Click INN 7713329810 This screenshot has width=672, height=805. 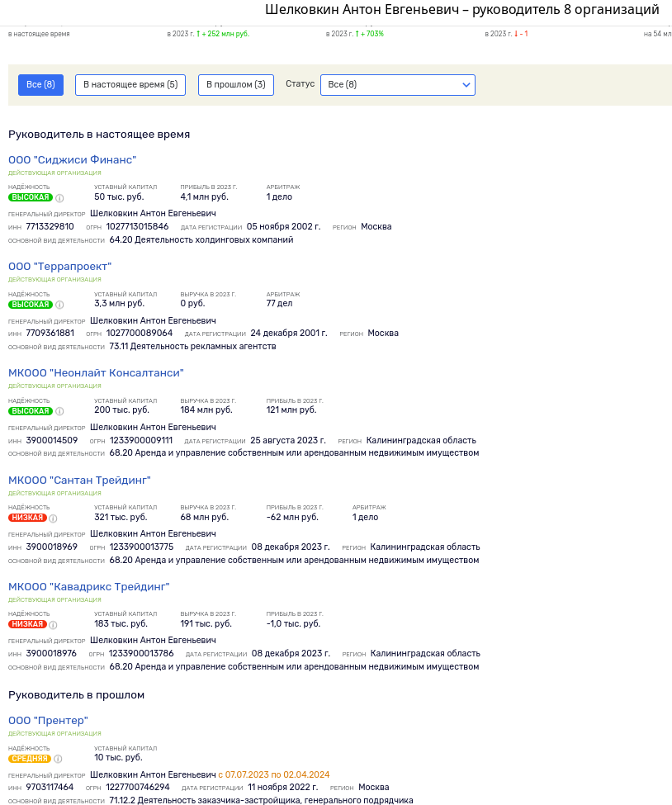click(50, 226)
